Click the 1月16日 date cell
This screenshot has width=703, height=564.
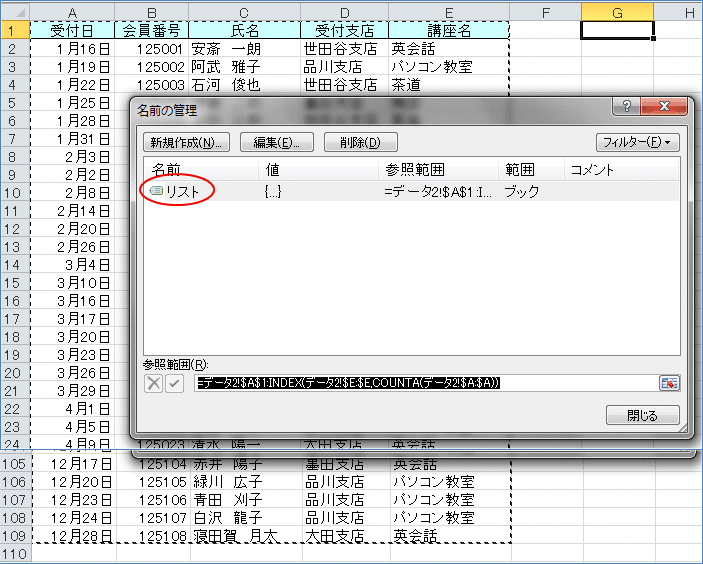[72, 48]
